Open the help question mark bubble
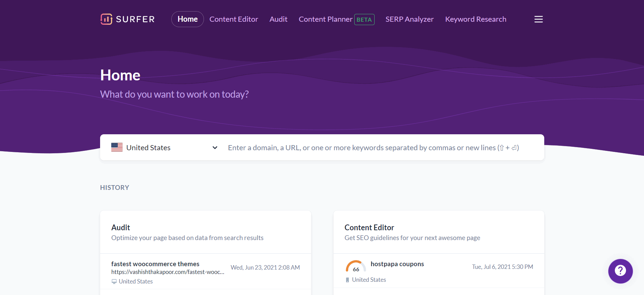Screen dimensions: 644x295 point(620,271)
